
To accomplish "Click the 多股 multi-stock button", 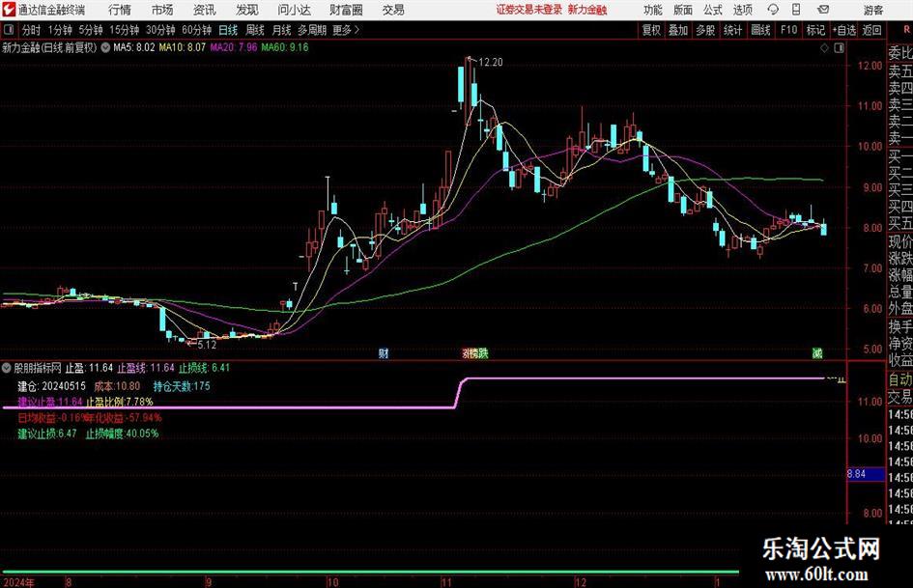I will 705,30.
